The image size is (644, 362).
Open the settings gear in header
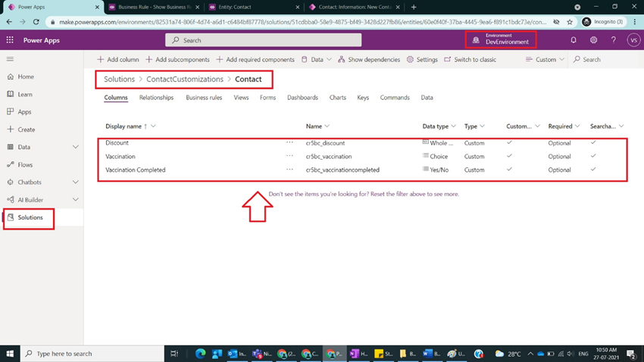point(593,40)
